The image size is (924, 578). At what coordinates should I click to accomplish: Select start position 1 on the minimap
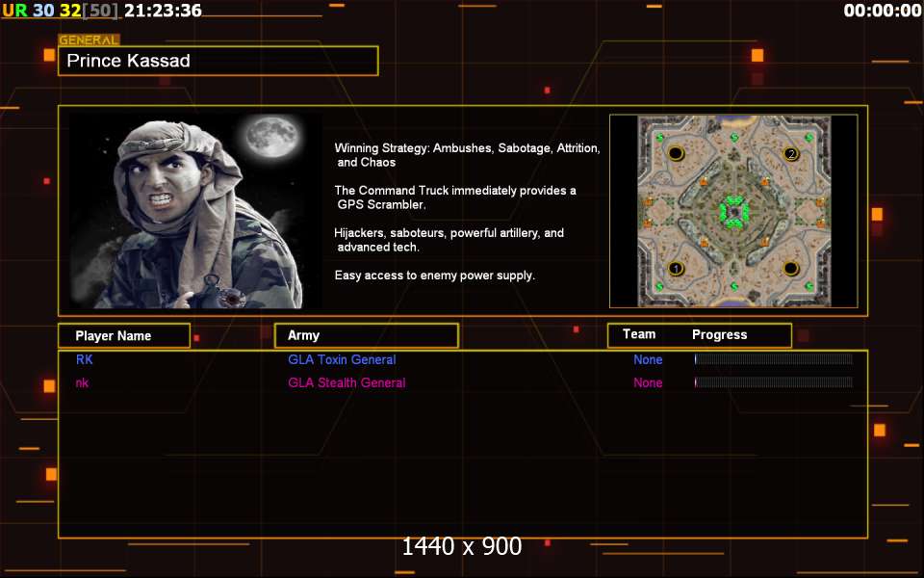[676, 269]
